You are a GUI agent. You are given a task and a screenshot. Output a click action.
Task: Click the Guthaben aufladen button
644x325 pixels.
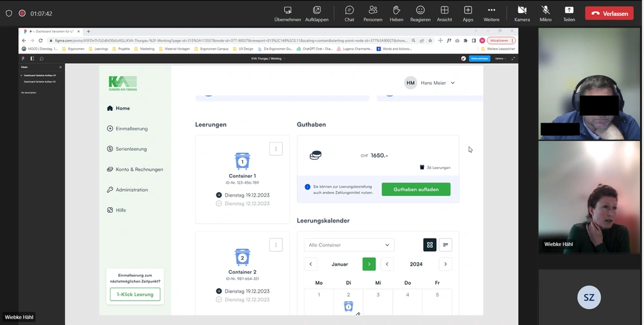416,189
